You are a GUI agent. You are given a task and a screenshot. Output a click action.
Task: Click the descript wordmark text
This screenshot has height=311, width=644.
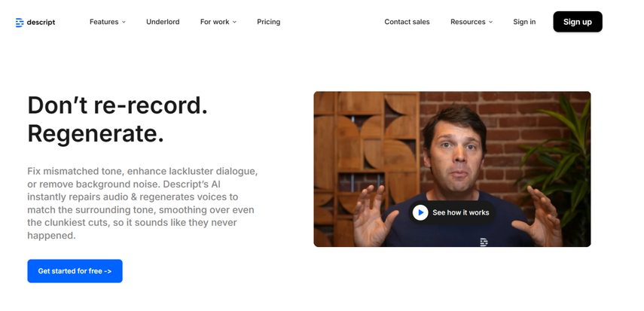(x=41, y=23)
